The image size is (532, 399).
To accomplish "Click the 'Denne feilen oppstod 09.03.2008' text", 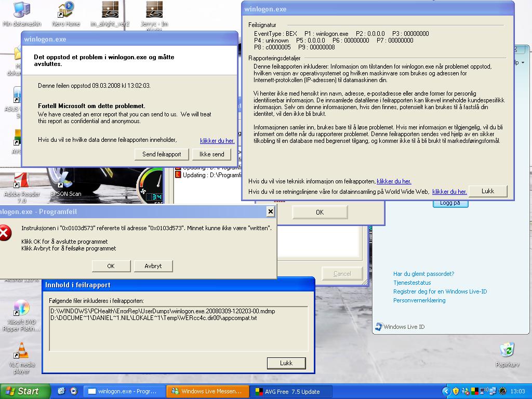I will click(94, 86).
